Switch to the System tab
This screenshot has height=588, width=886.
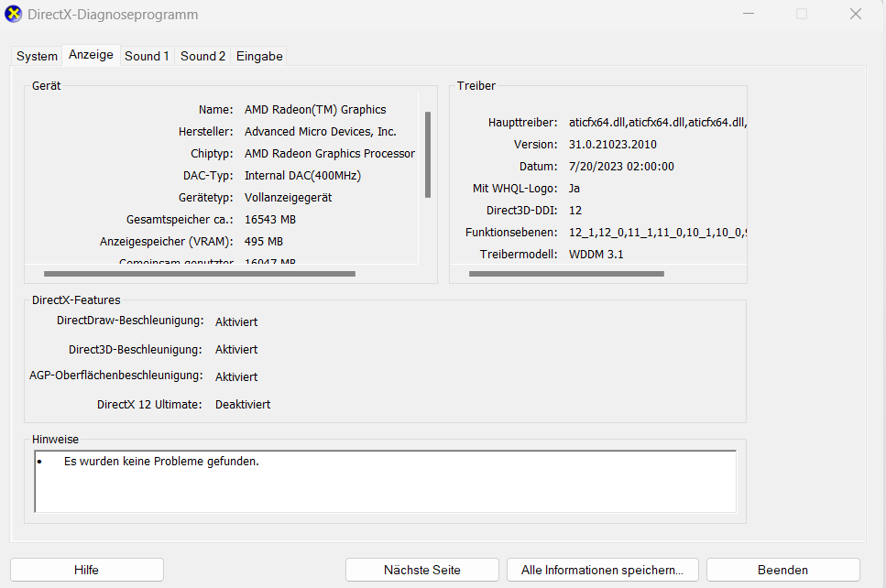(37, 56)
